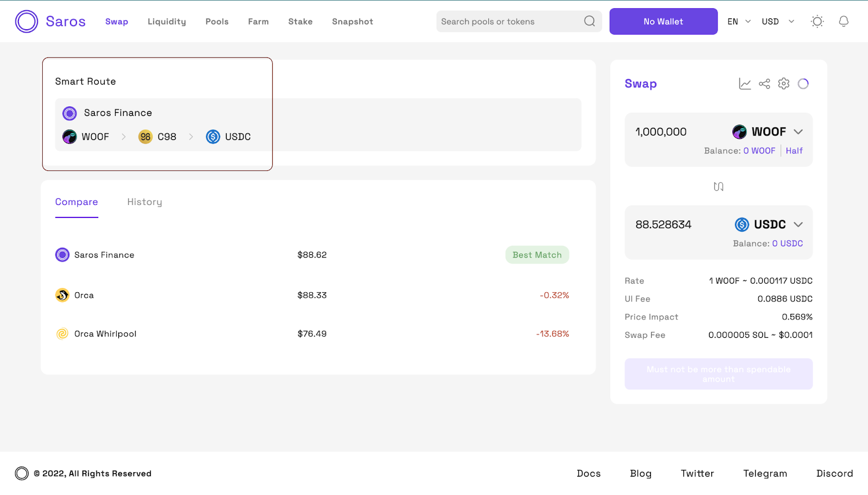The width and height of the screenshot is (868, 495).
Task: Click the Best Match badge
Action: tap(537, 255)
